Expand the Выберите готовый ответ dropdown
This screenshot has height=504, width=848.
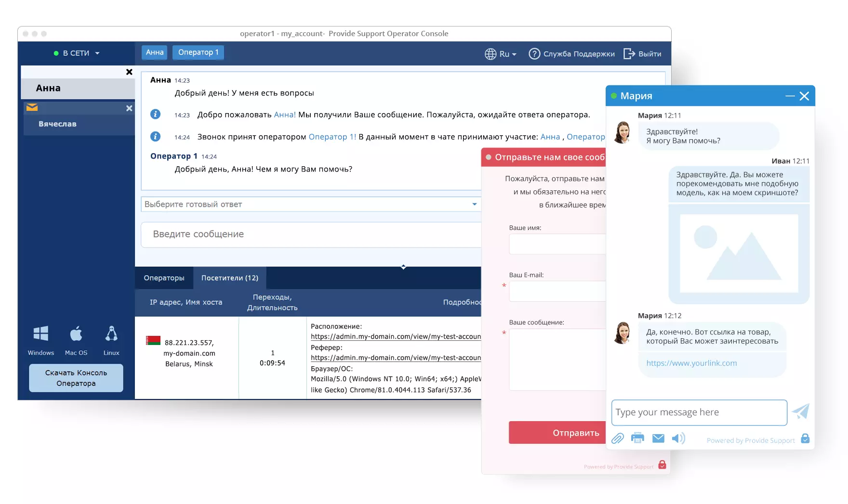tap(311, 204)
